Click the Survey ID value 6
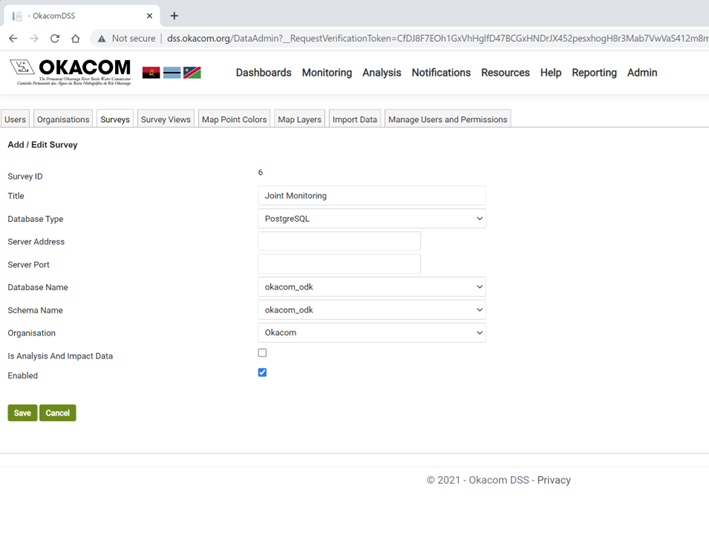The image size is (709, 540). click(260, 172)
